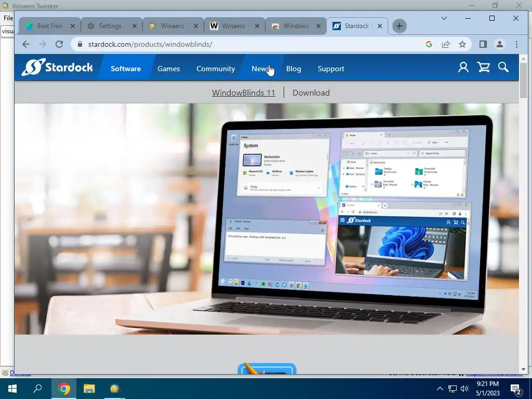The height and width of the screenshot is (399, 532).
Task: Click the scrollbar down arrow
Action: pos(523,369)
